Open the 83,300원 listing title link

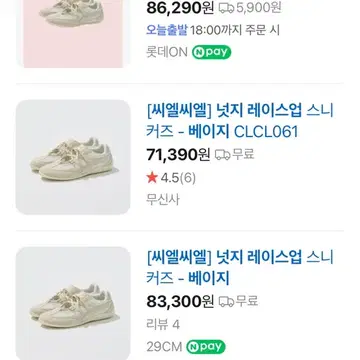(x=240, y=268)
